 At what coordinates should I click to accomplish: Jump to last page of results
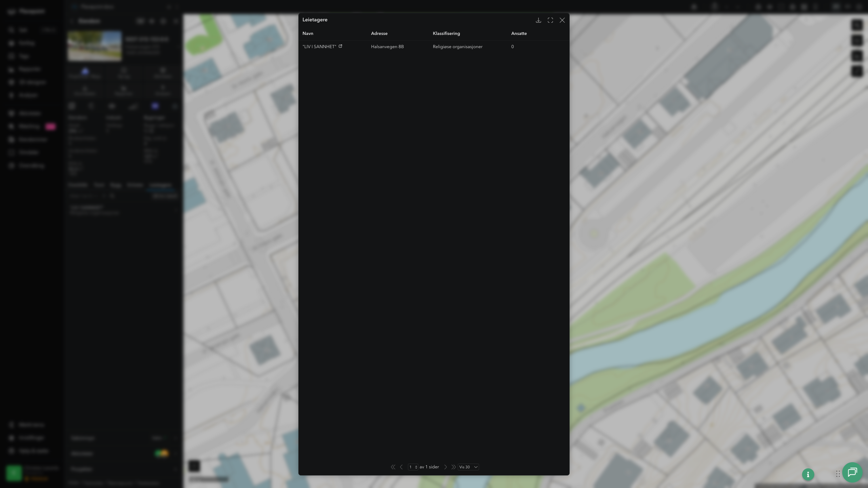tap(453, 467)
